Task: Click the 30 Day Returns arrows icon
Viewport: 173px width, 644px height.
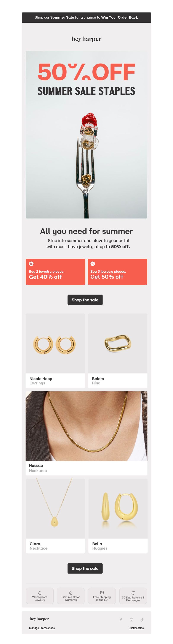Action: [x=133, y=593]
